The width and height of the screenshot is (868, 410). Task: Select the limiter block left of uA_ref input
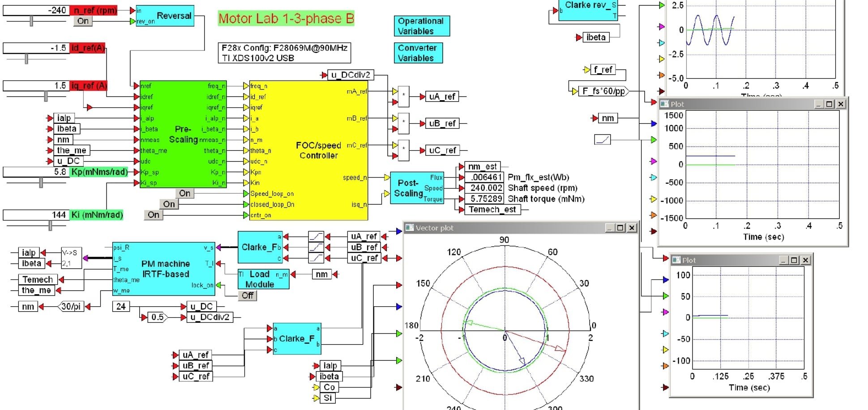pos(316,236)
